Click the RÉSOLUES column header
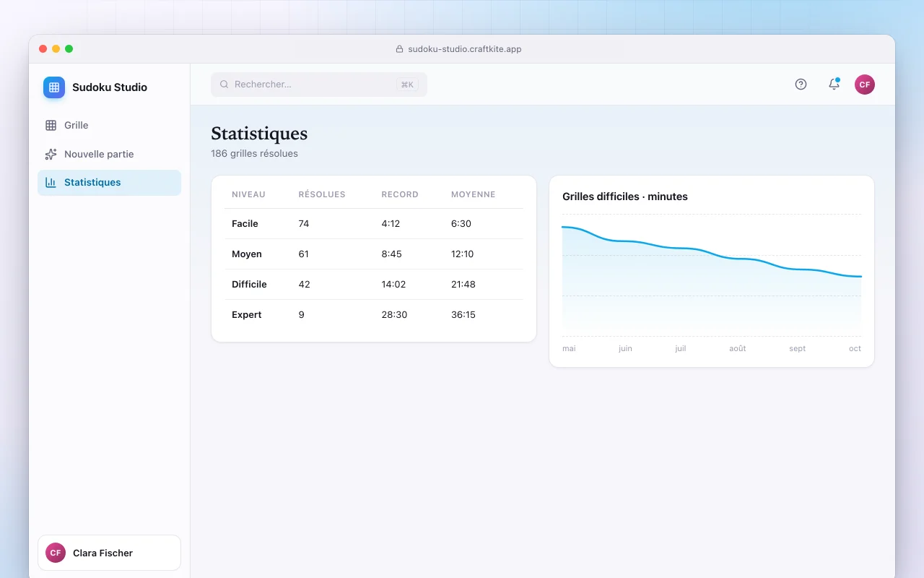The height and width of the screenshot is (578, 924). click(x=322, y=194)
